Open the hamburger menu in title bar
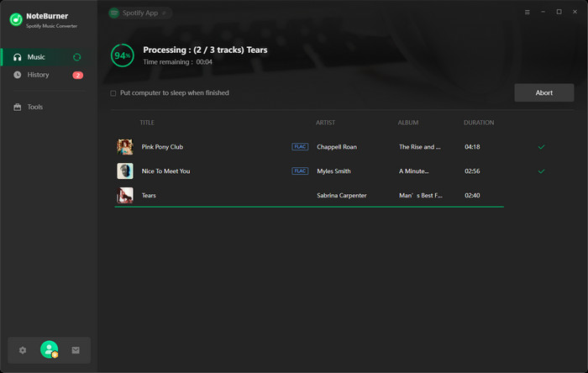 (527, 13)
